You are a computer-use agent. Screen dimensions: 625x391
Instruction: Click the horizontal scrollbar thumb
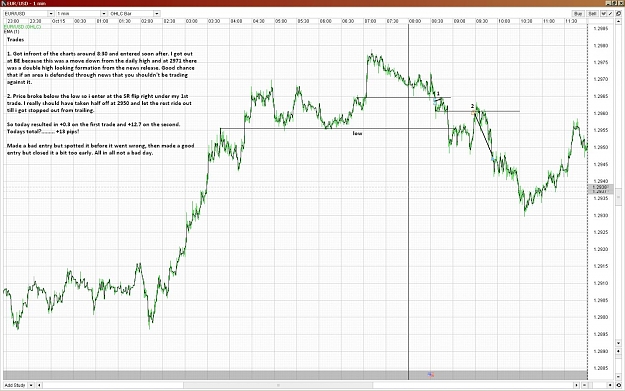tap(278, 385)
